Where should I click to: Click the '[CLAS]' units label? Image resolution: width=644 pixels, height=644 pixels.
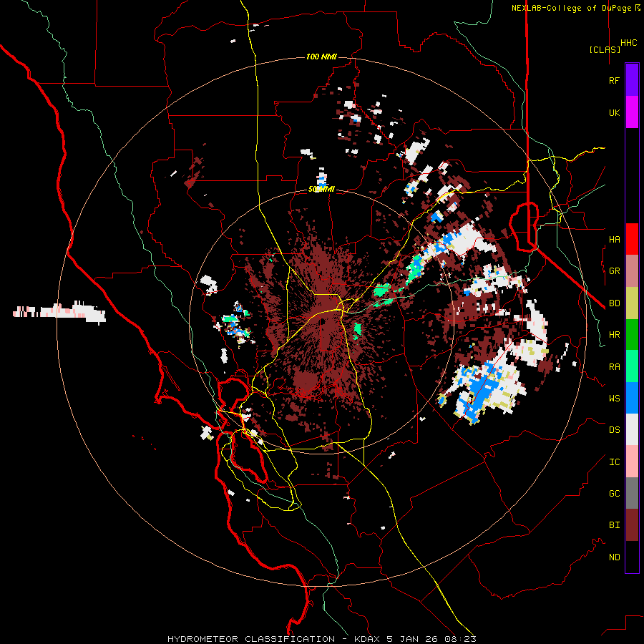[605, 49]
